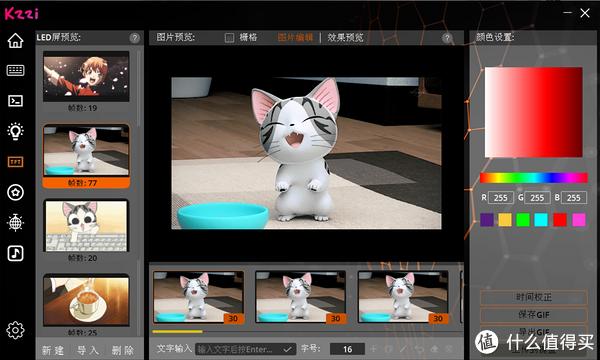Confirm text with the checkmark icon
600x360 pixels.
click(x=287, y=349)
